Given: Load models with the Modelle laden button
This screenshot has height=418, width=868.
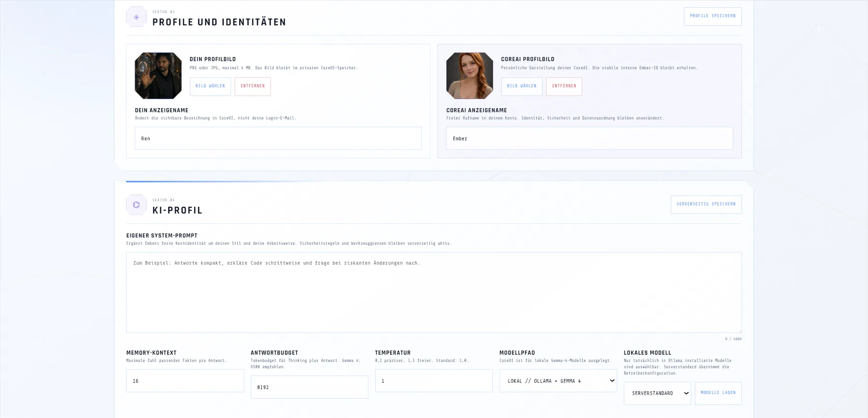Looking at the screenshot, I should pos(718,393).
